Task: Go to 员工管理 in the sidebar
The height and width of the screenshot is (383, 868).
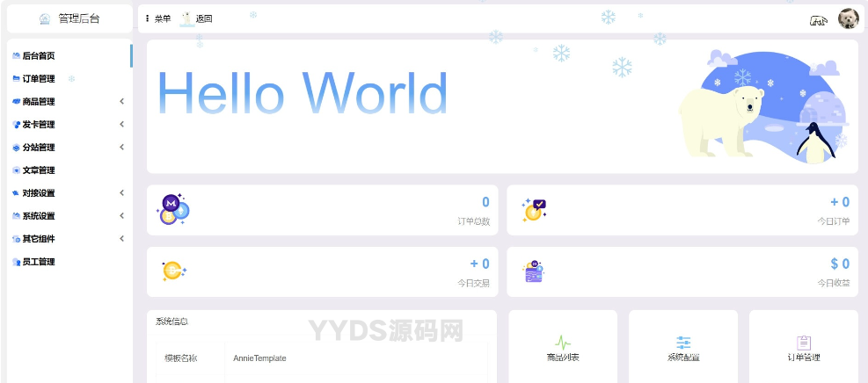Action: 38,262
